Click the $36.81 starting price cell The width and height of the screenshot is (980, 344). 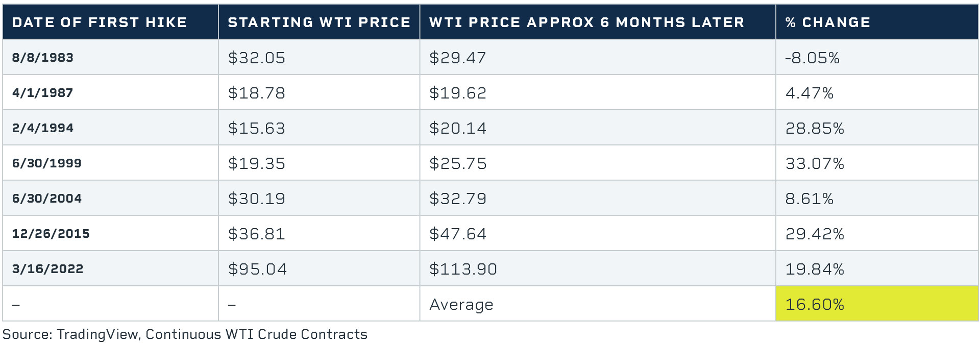[256, 234]
